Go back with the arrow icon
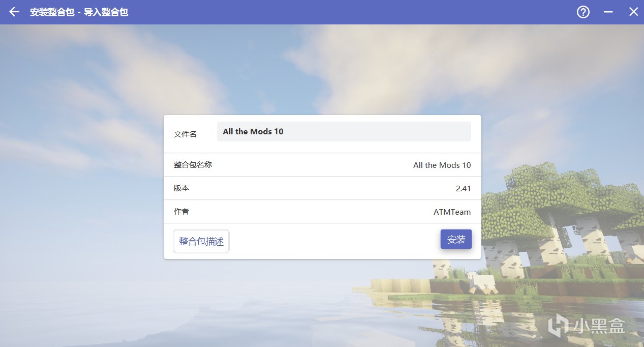This screenshot has width=644, height=347. point(14,12)
